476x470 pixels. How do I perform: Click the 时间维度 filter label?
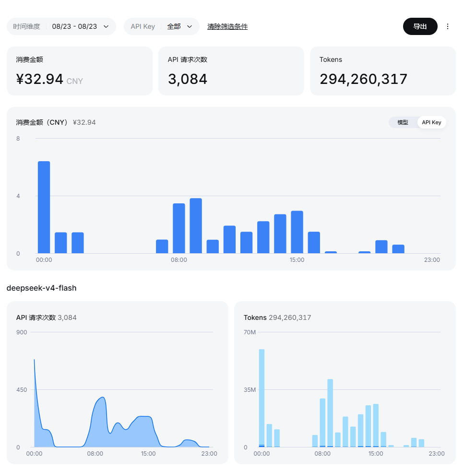tap(26, 26)
